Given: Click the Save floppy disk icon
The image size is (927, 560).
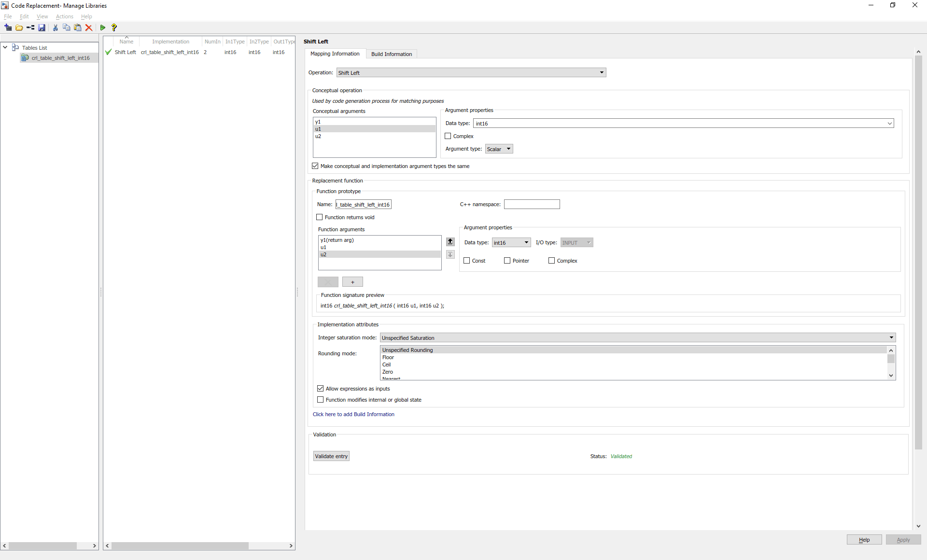Looking at the screenshot, I should (x=42, y=28).
